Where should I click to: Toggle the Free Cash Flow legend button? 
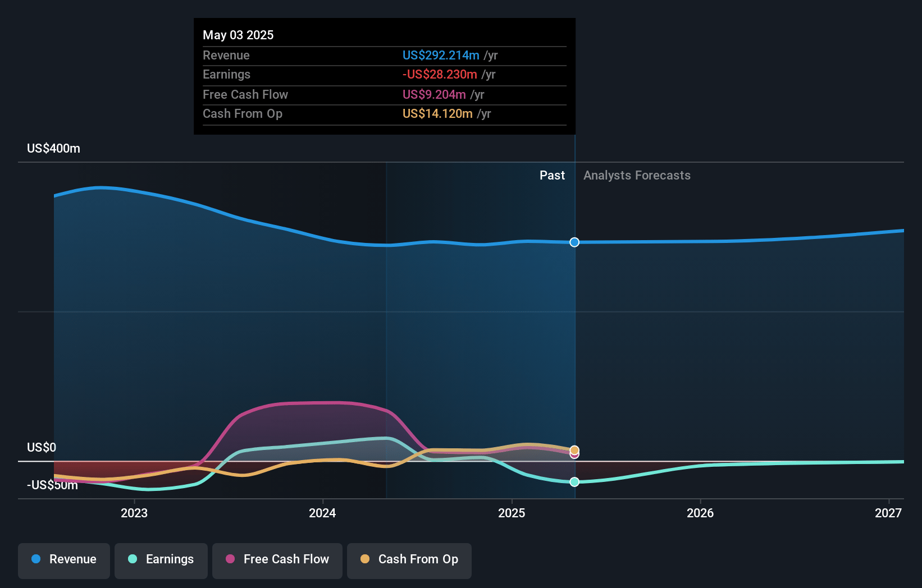pos(277,561)
